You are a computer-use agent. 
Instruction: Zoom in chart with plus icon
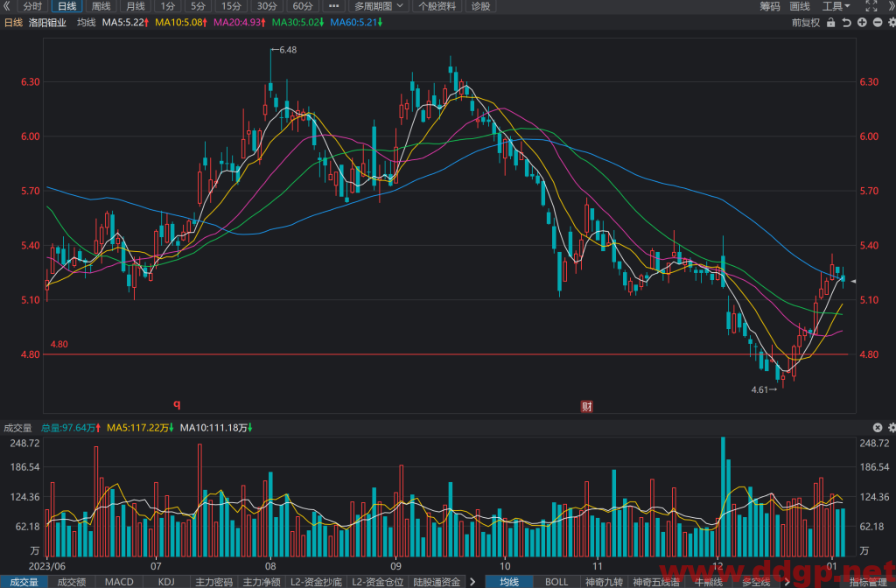point(862,23)
